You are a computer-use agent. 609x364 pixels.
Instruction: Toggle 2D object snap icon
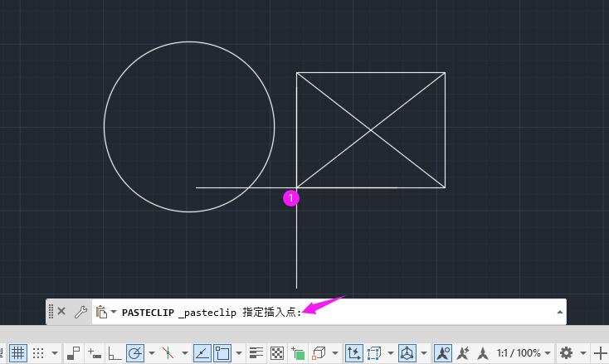(222, 352)
